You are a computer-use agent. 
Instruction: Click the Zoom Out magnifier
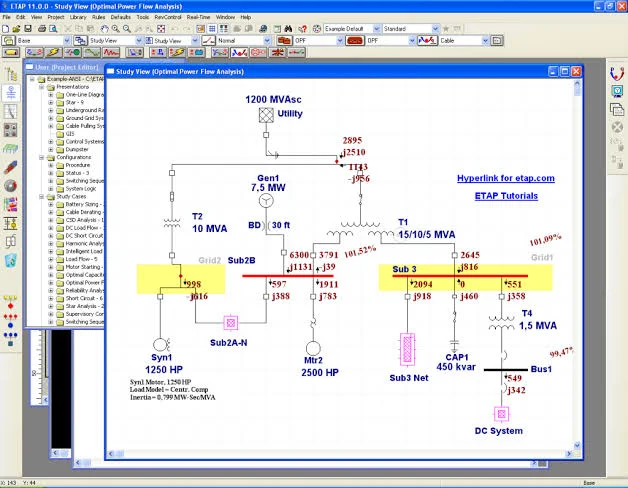127,29
